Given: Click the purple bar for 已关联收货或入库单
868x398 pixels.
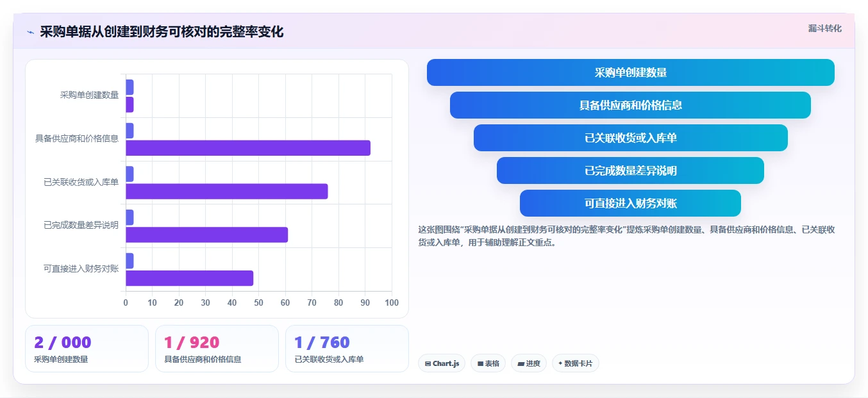Looking at the screenshot, I should tap(227, 191).
